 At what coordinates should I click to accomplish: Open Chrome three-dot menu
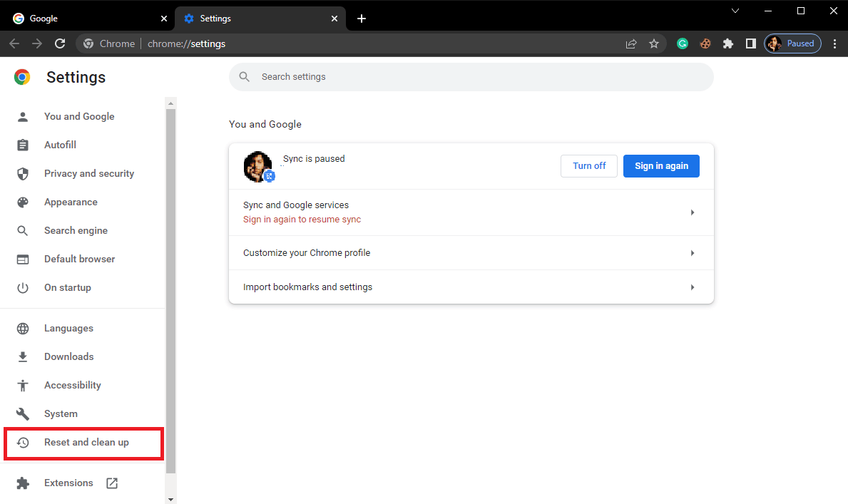(x=835, y=43)
